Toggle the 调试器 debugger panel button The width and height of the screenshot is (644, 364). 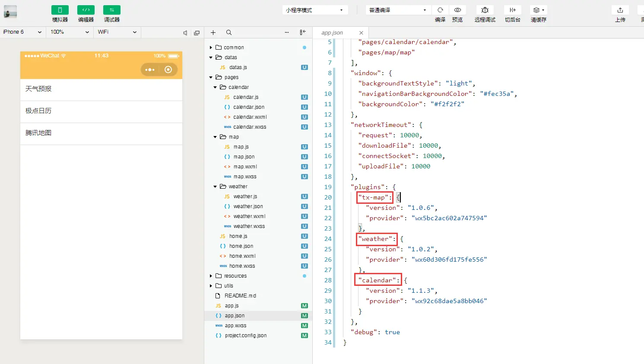(112, 10)
